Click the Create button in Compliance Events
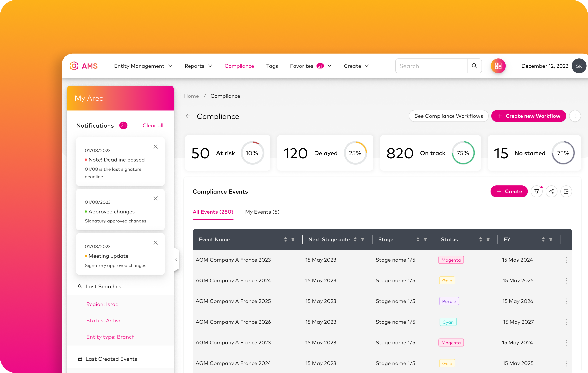Image resolution: width=588 pixels, height=373 pixels. (509, 192)
